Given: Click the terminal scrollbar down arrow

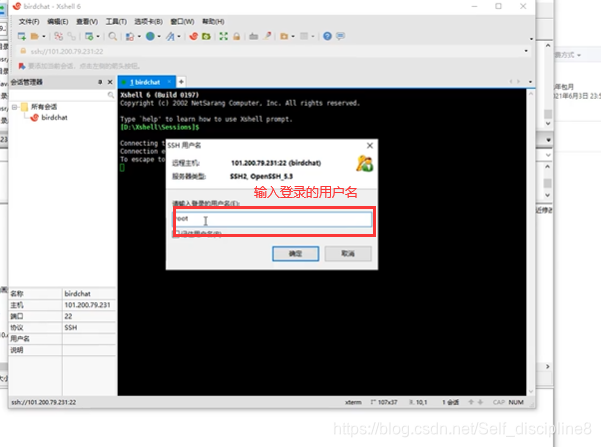Looking at the screenshot, I should pos(531,391).
